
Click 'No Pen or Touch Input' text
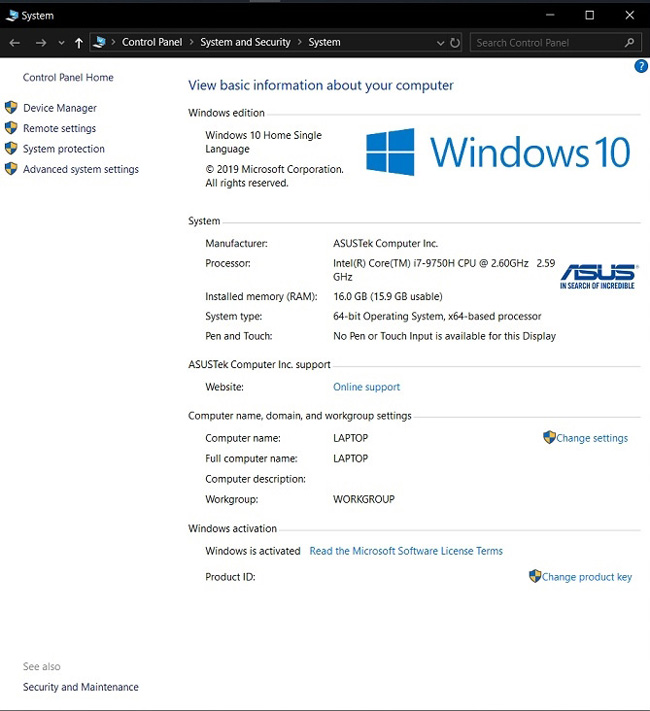click(382, 336)
